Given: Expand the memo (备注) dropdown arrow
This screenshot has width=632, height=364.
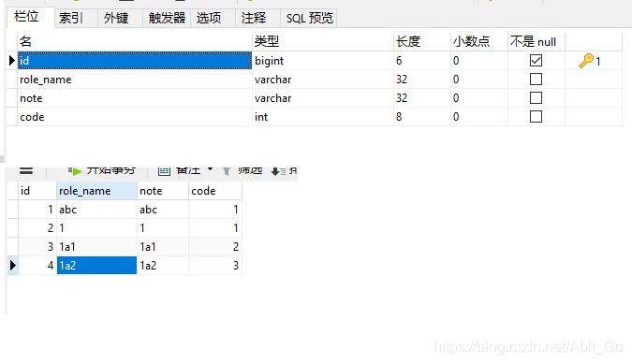Looking at the screenshot, I should [x=210, y=169].
